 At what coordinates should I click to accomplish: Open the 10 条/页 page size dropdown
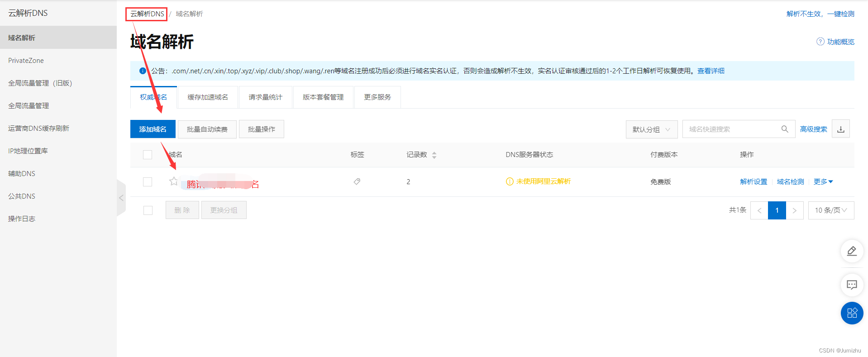pos(831,210)
